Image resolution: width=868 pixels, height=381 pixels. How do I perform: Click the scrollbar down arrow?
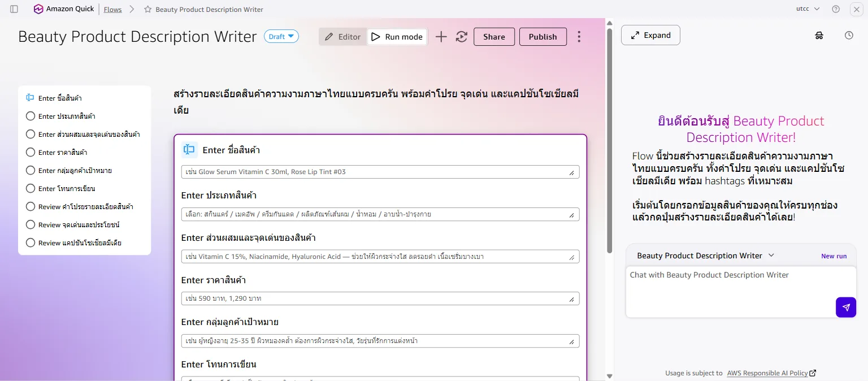(609, 376)
